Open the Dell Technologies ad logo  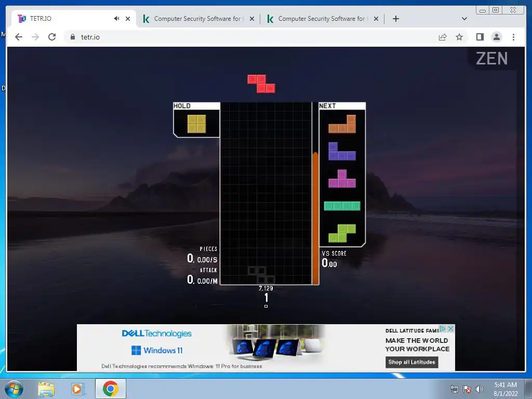point(157,334)
